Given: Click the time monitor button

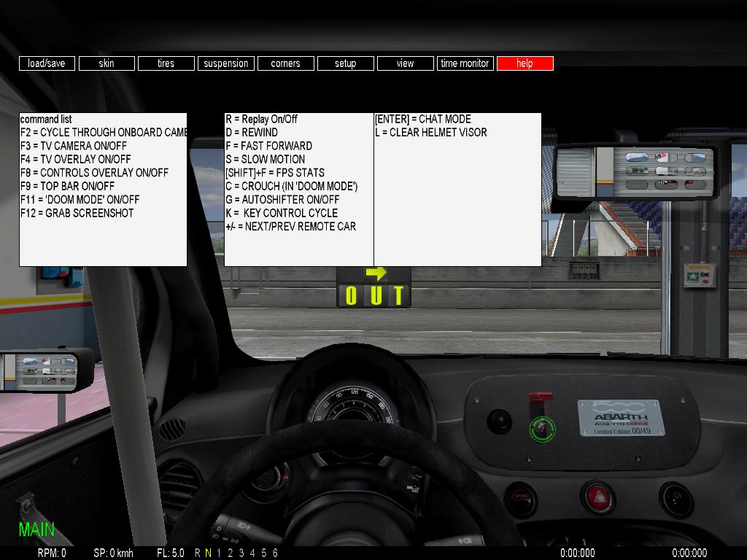Looking at the screenshot, I should tap(465, 63).
